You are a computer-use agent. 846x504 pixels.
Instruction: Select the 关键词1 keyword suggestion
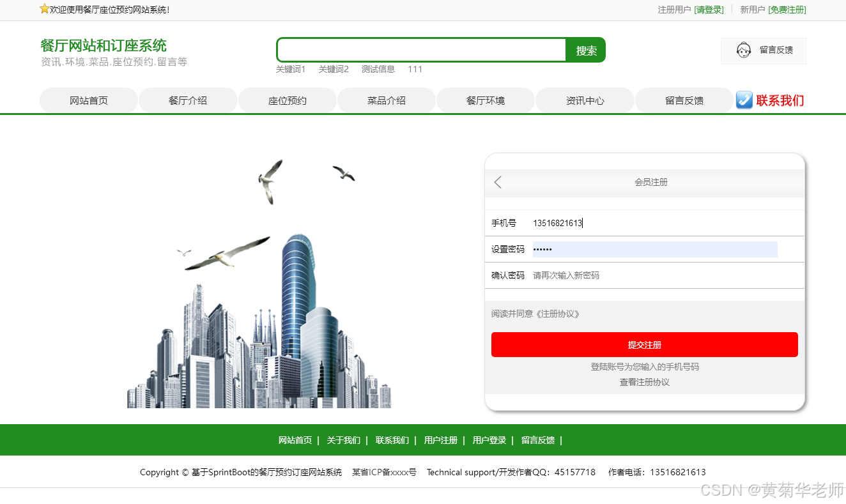tap(291, 69)
